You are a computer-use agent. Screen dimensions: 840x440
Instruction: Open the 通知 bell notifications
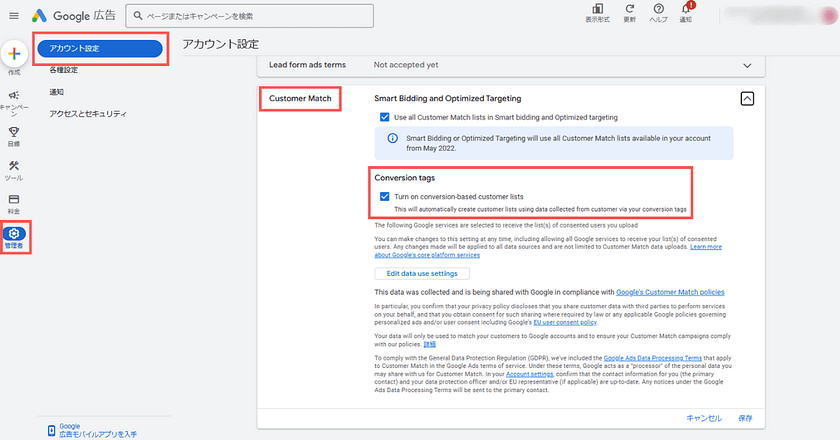[x=685, y=10]
